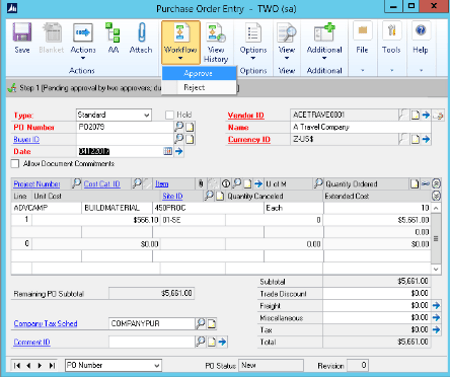
Task: Click the ADVCAMP project number cell
Action: coord(46,208)
